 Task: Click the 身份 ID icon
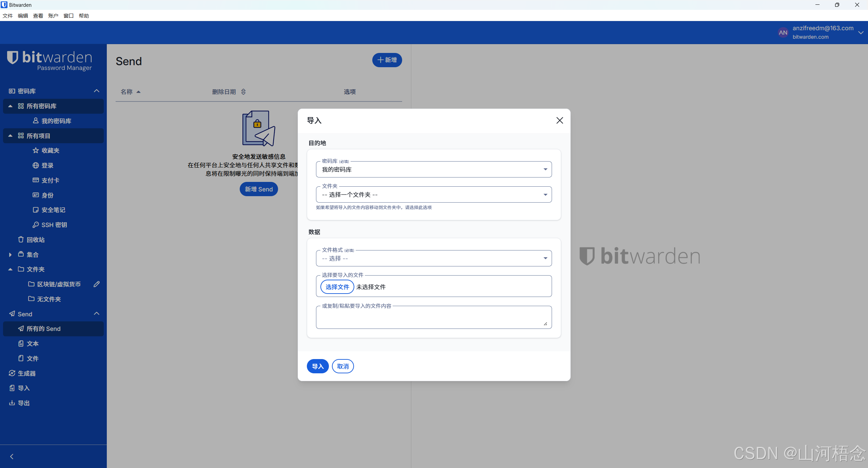36,195
